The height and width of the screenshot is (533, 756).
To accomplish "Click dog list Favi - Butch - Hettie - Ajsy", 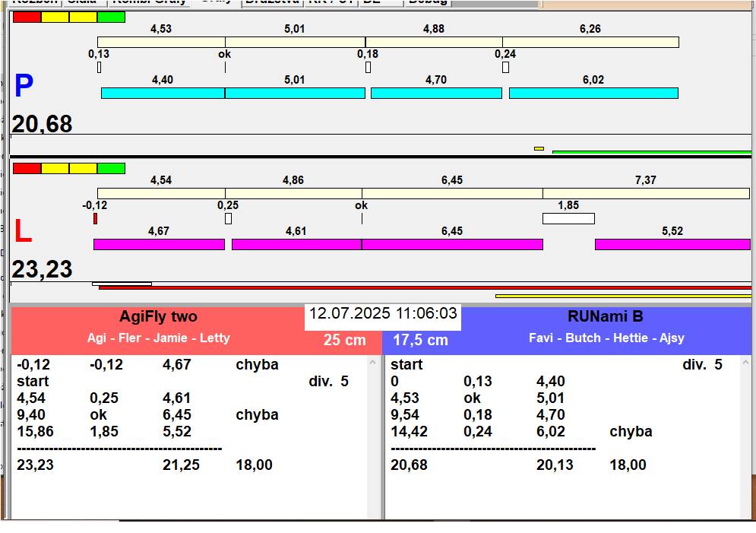I will 606,338.
